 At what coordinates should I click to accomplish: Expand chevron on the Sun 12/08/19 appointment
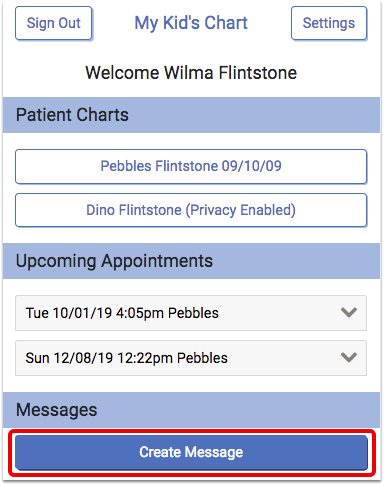coord(349,357)
